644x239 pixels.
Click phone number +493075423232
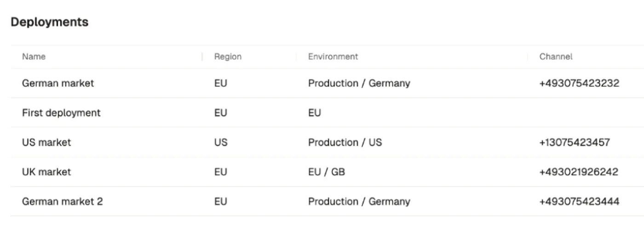[579, 84]
